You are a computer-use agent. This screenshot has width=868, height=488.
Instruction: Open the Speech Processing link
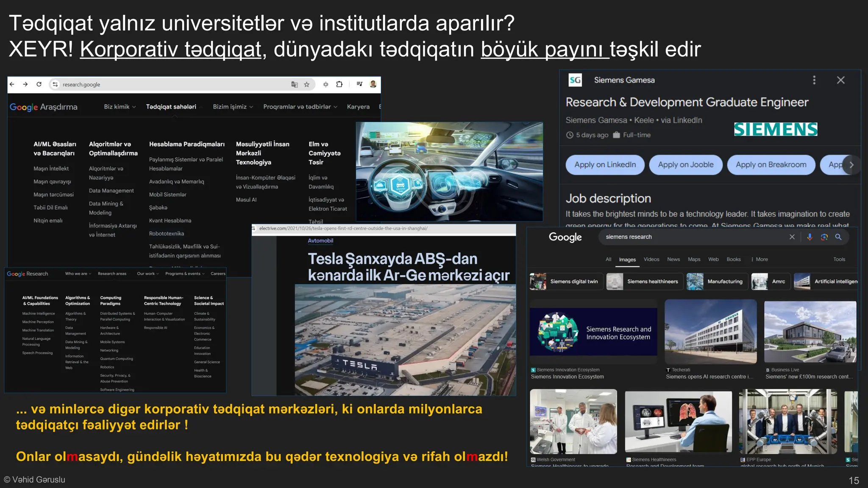click(37, 353)
